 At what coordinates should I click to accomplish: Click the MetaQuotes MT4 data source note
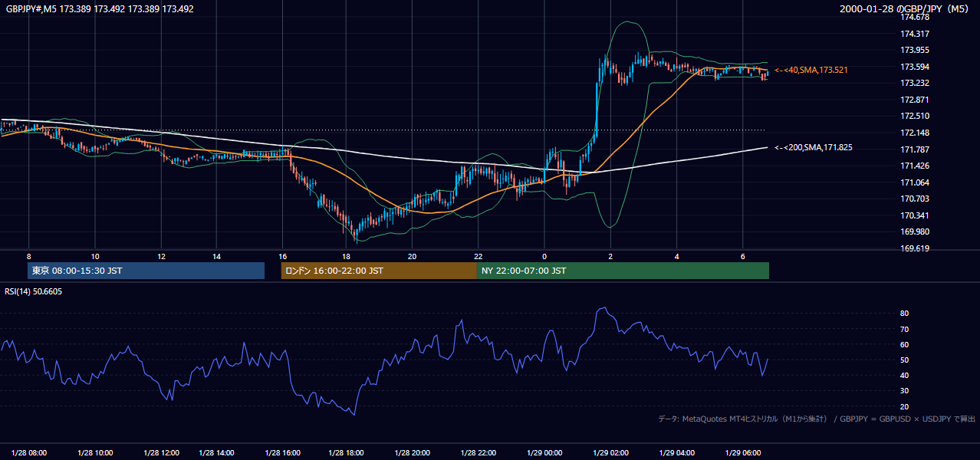817,419
